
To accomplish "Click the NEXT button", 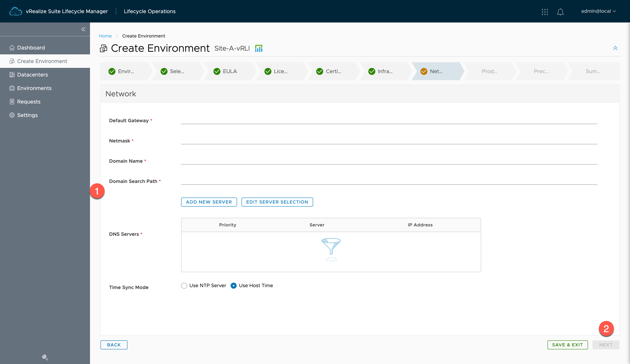I will (606, 345).
